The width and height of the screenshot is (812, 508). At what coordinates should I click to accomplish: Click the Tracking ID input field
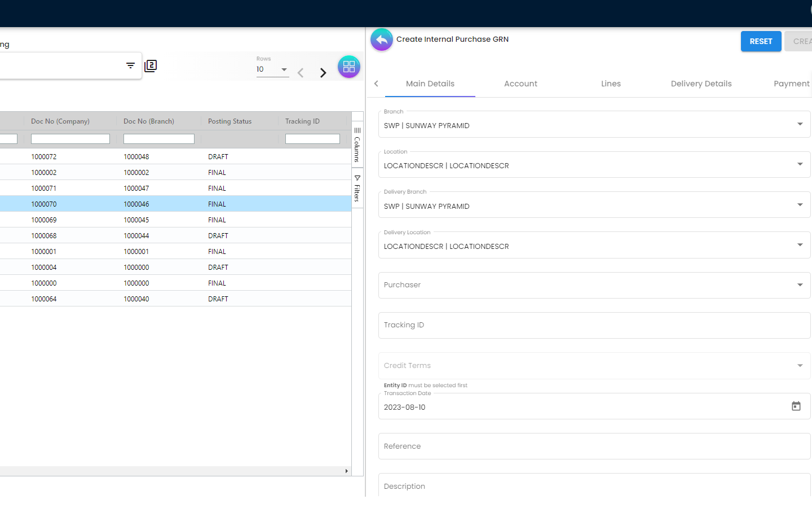[x=594, y=325]
